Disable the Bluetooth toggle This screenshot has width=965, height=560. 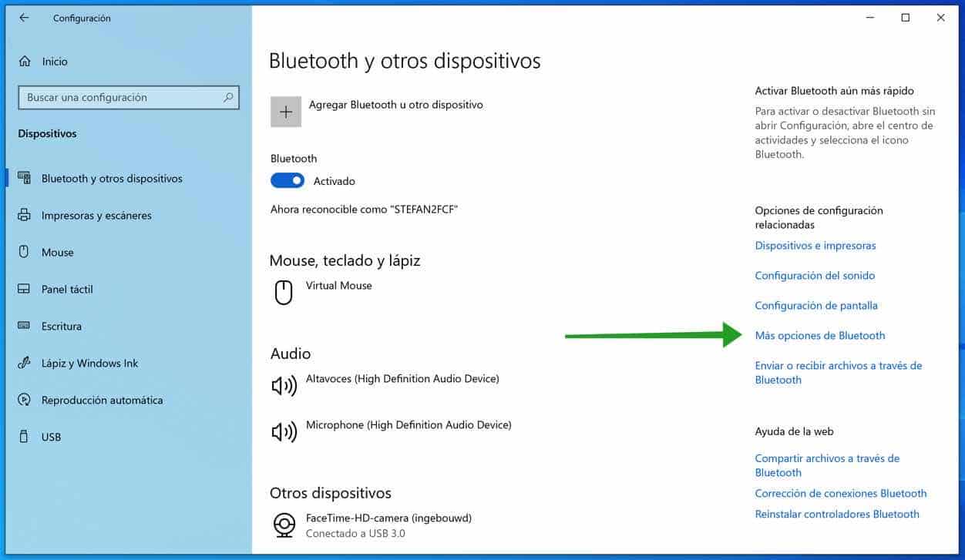[x=287, y=180]
